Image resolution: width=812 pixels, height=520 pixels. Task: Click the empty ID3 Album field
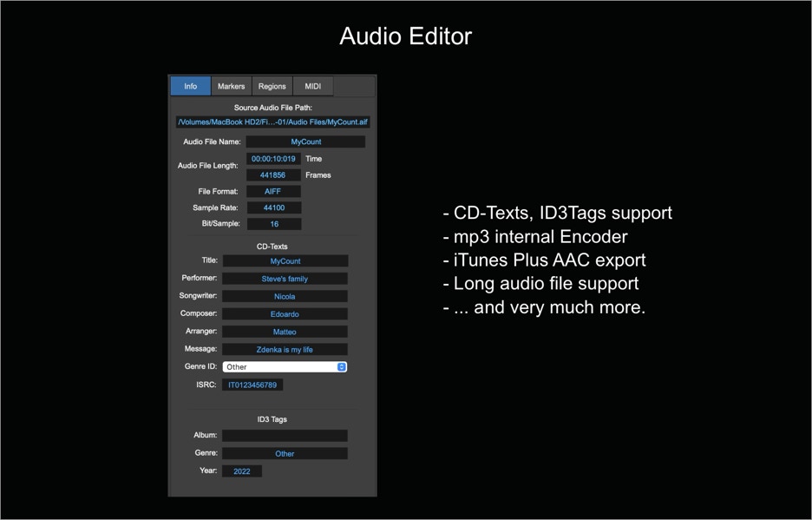[285, 436]
